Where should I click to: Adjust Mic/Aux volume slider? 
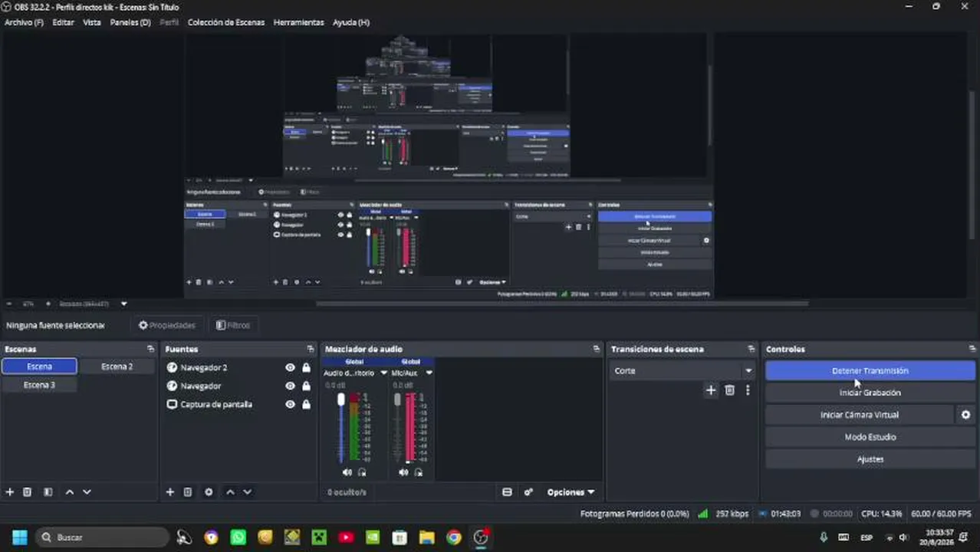tap(397, 428)
